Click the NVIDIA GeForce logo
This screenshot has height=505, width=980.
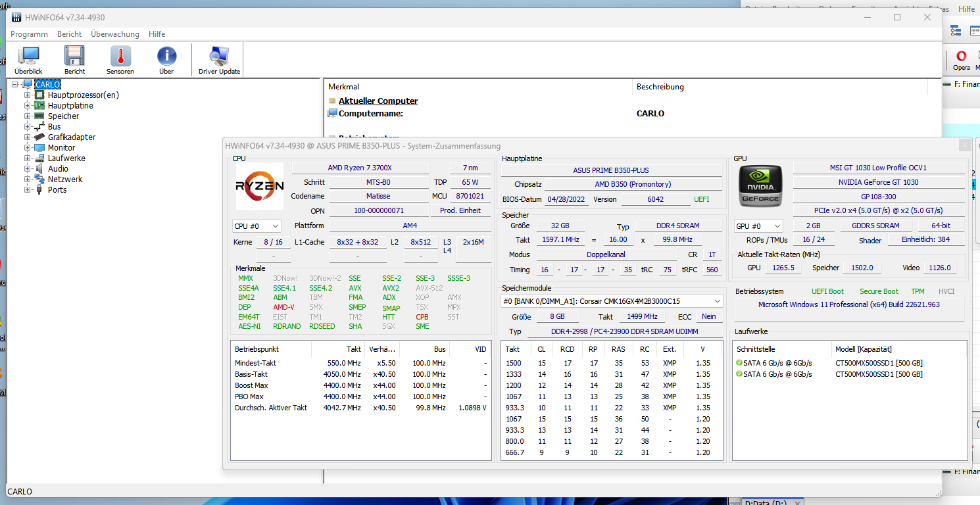click(761, 186)
